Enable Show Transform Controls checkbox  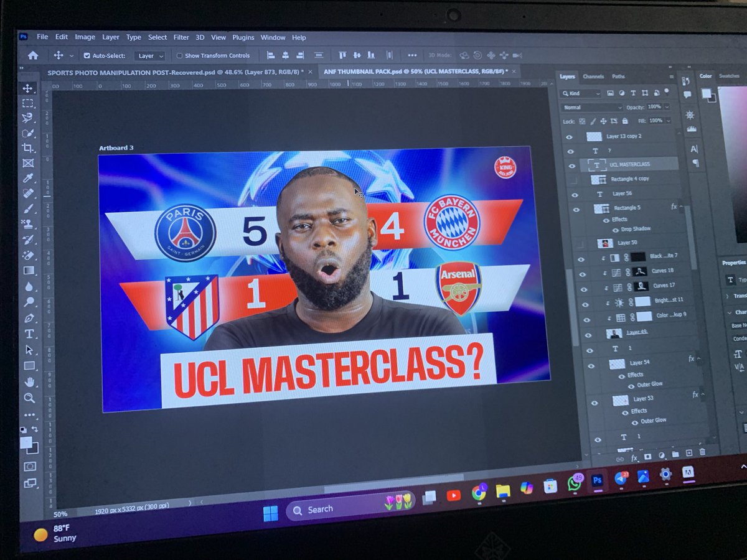(180, 55)
